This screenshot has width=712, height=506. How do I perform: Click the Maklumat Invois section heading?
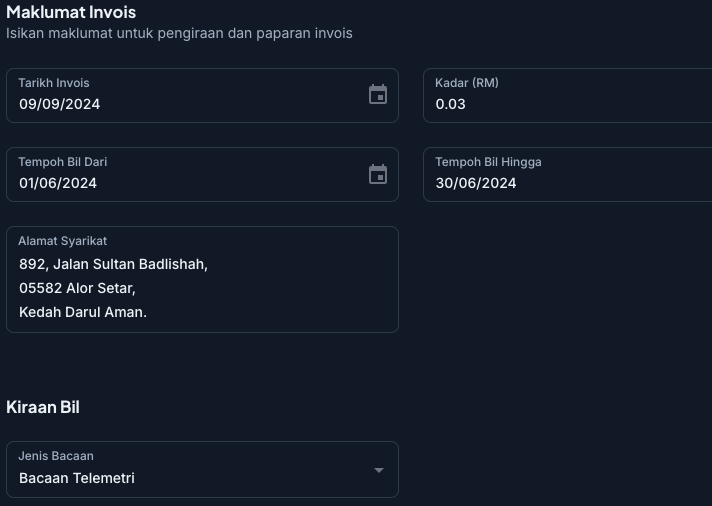click(71, 12)
